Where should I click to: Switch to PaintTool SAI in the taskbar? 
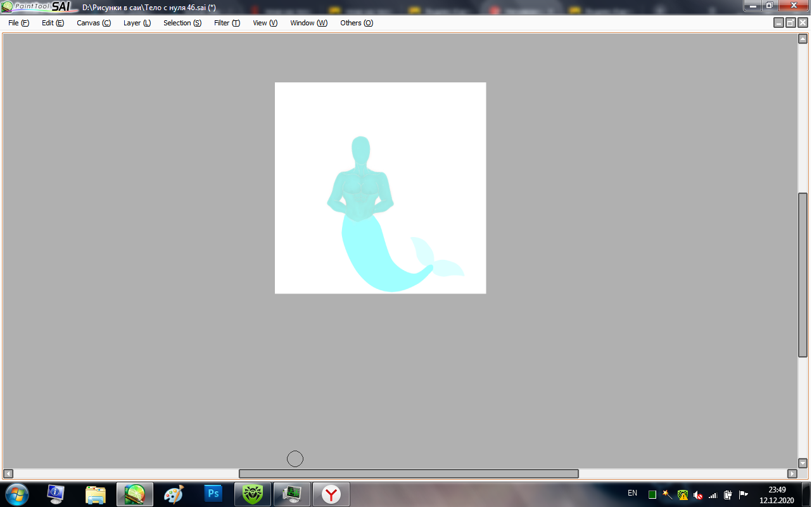click(x=135, y=494)
